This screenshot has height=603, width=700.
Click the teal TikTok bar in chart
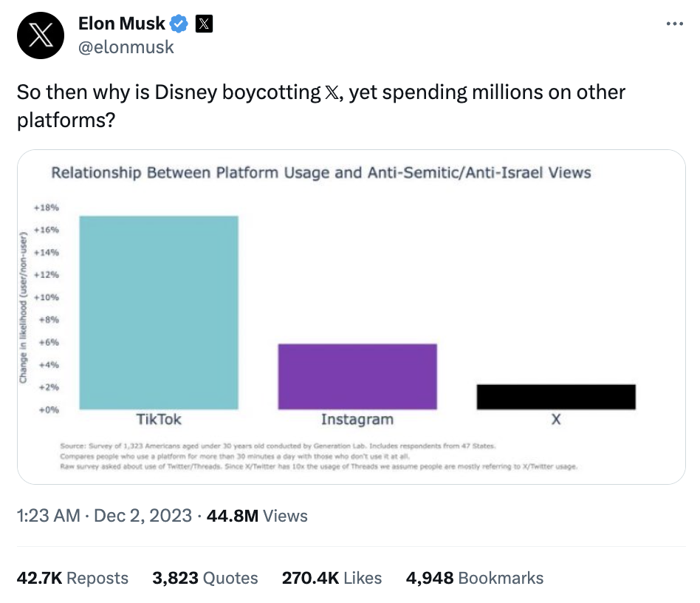[x=159, y=312]
